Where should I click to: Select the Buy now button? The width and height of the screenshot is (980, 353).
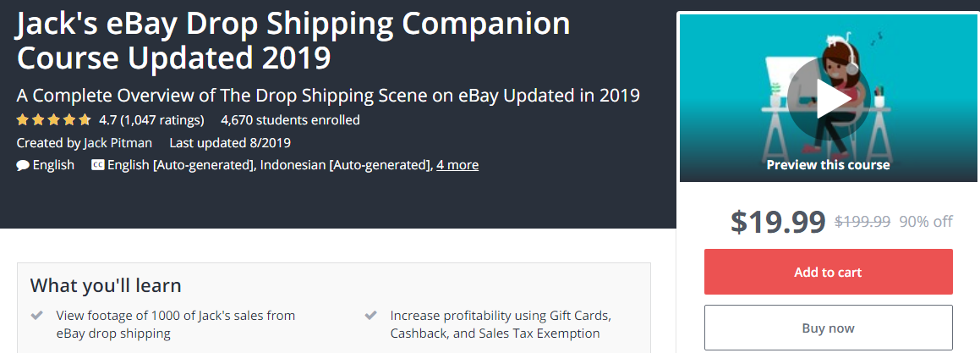pos(828,328)
